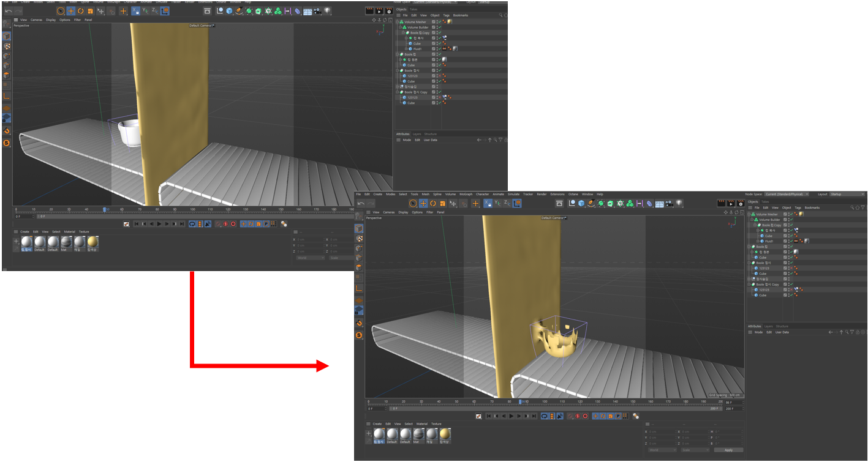Open MoGraph menu in lower-right screenshot
Screen dimensions: 868x462
466,194
